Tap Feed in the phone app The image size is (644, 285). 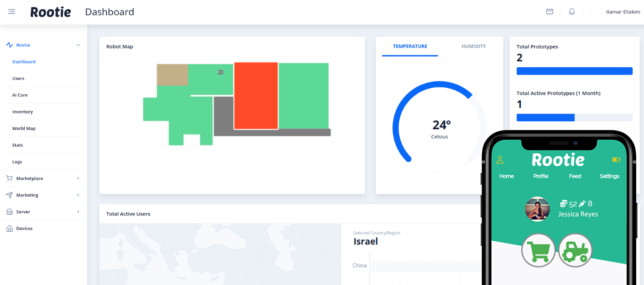[x=575, y=176]
